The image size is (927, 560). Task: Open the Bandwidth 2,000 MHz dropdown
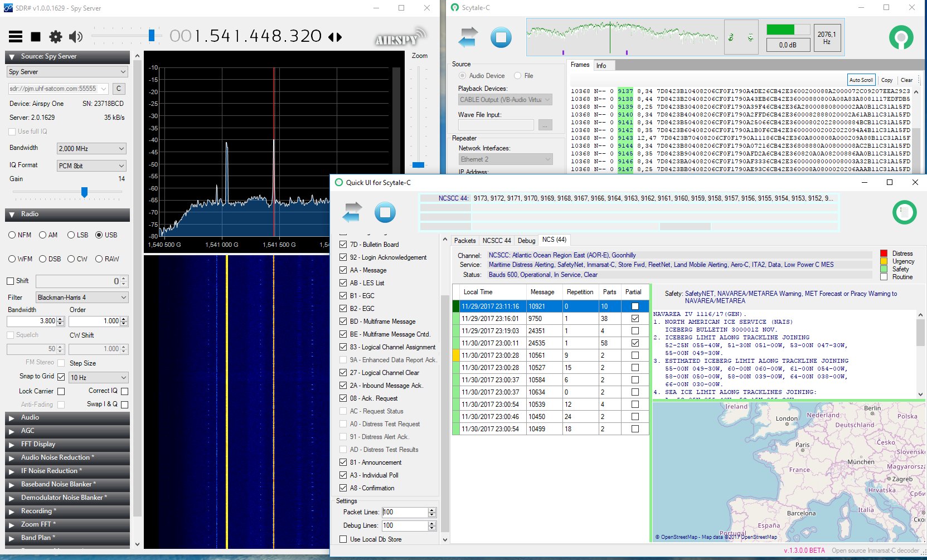click(92, 149)
